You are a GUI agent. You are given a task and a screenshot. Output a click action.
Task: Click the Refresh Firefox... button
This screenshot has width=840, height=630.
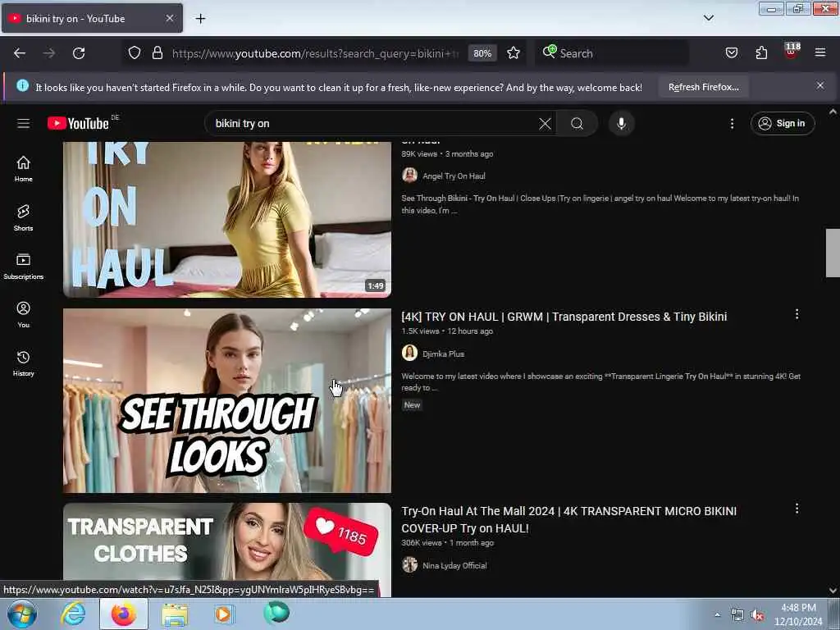(x=703, y=87)
